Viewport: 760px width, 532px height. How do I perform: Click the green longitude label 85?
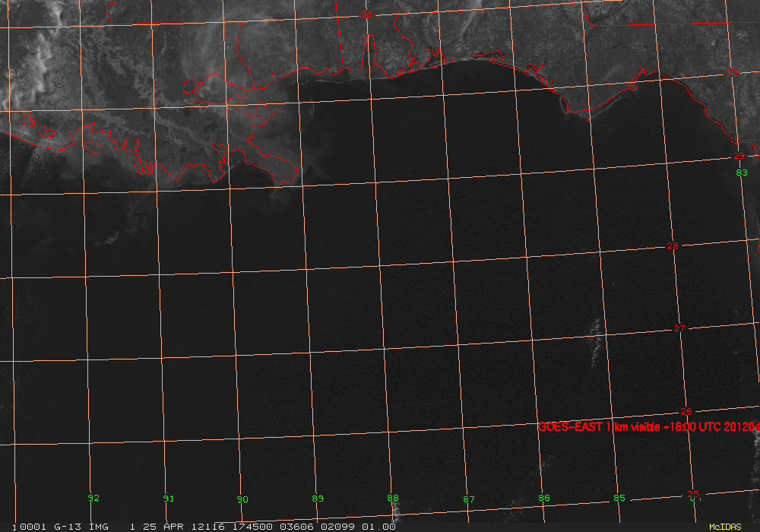click(x=619, y=498)
